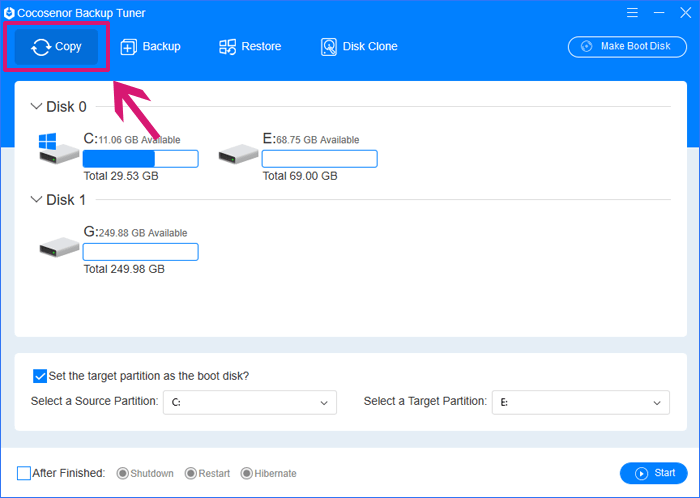Click the G: drive usage bar

click(141, 252)
